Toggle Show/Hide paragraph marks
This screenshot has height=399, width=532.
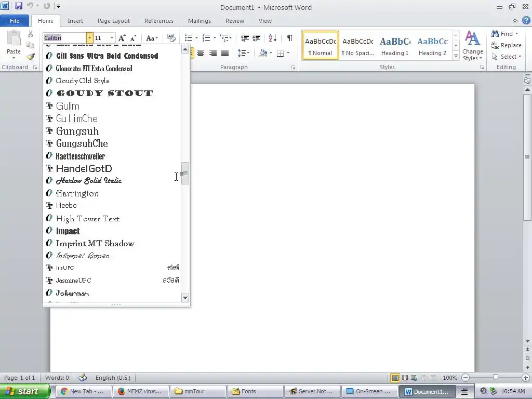pos(290,37)
